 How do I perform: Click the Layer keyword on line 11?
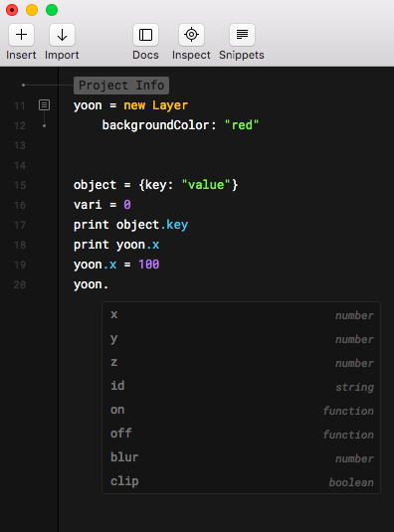click(170, 105)
